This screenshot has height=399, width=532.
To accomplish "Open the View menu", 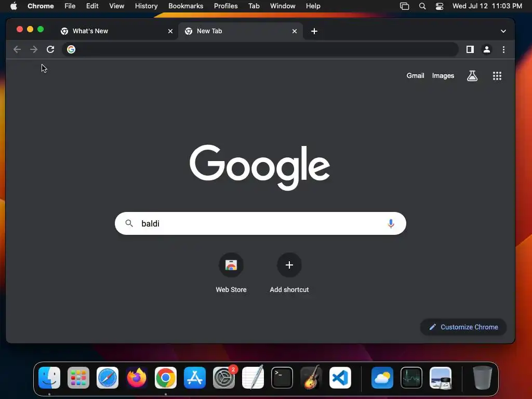I will click(x=117, y=6).
